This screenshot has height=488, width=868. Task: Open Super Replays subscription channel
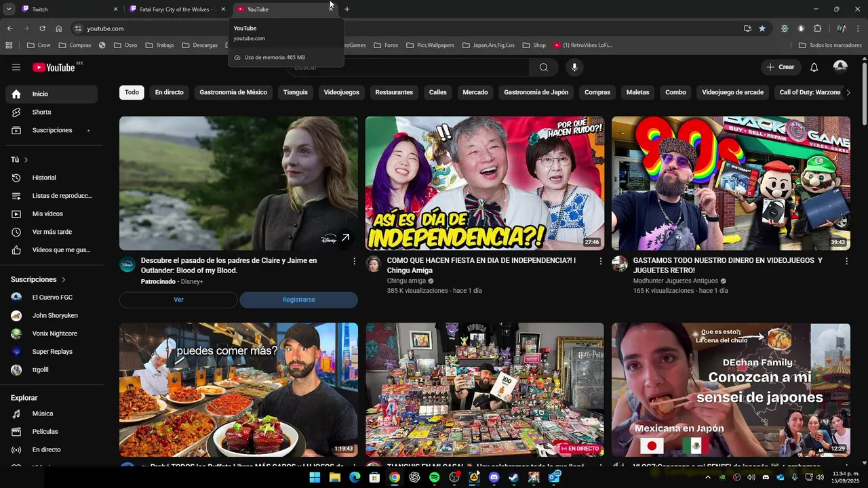[x=52, y=352]
